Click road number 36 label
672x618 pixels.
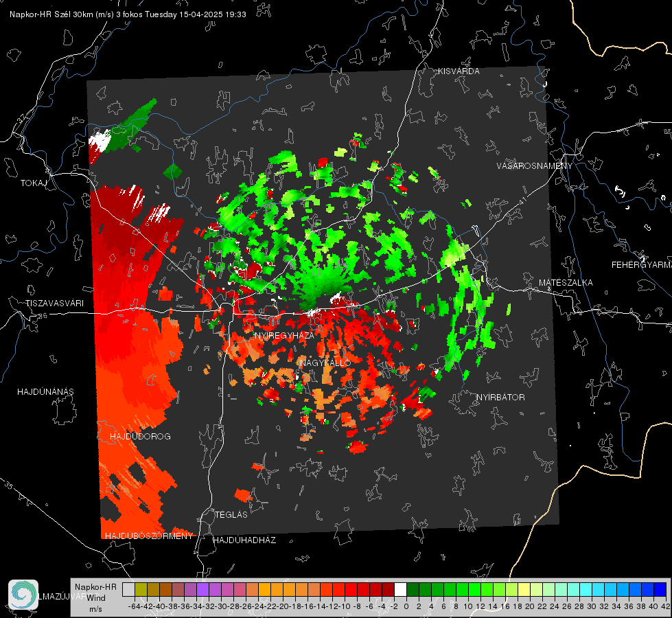point(43,316)
